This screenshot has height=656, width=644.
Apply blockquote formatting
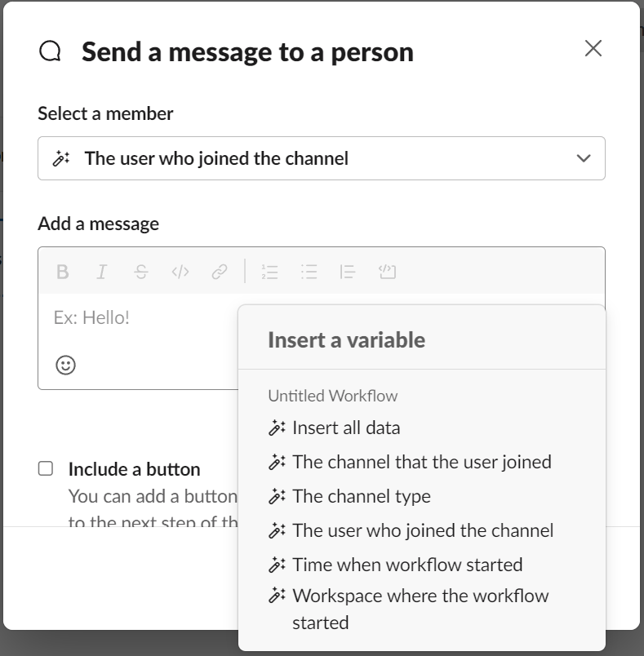[x=347, y=271]
